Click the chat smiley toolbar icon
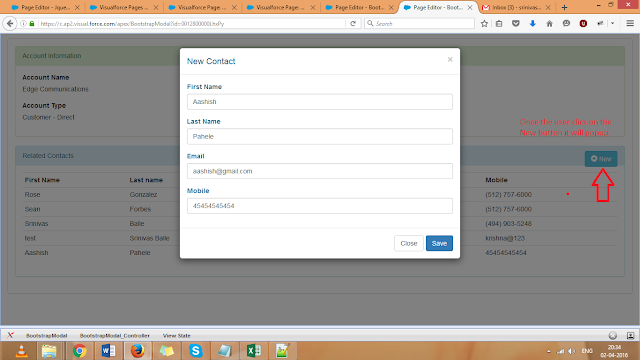 (x=566, y=24)
